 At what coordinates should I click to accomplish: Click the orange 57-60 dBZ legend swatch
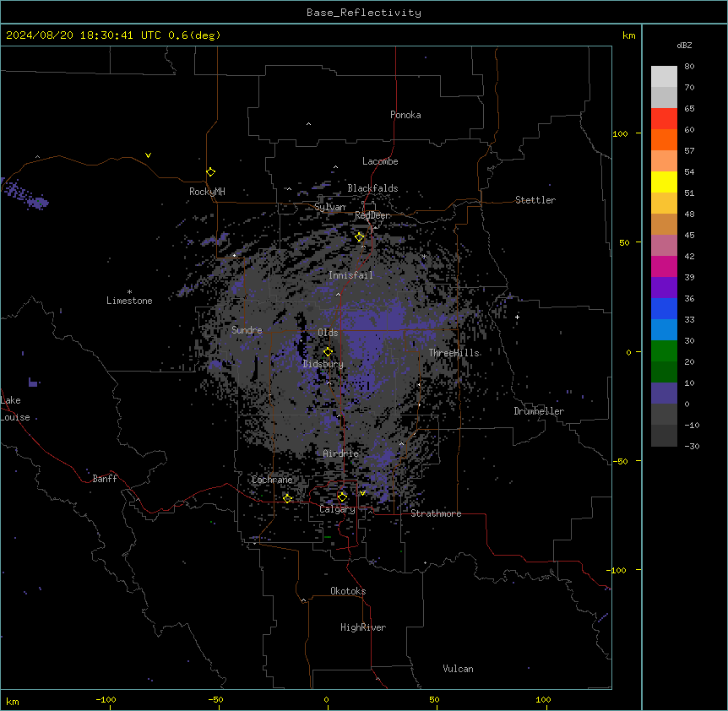(664, 139)
